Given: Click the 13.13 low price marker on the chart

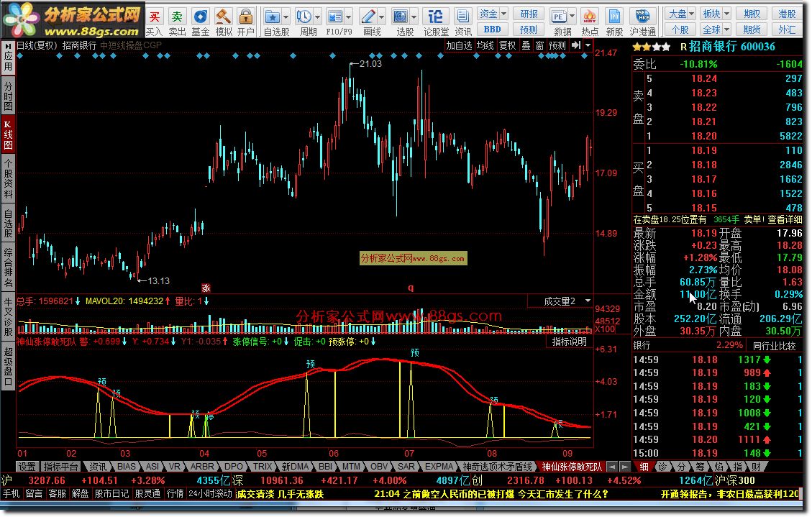Looking at the screenshot, I should [x=158, y=280].
